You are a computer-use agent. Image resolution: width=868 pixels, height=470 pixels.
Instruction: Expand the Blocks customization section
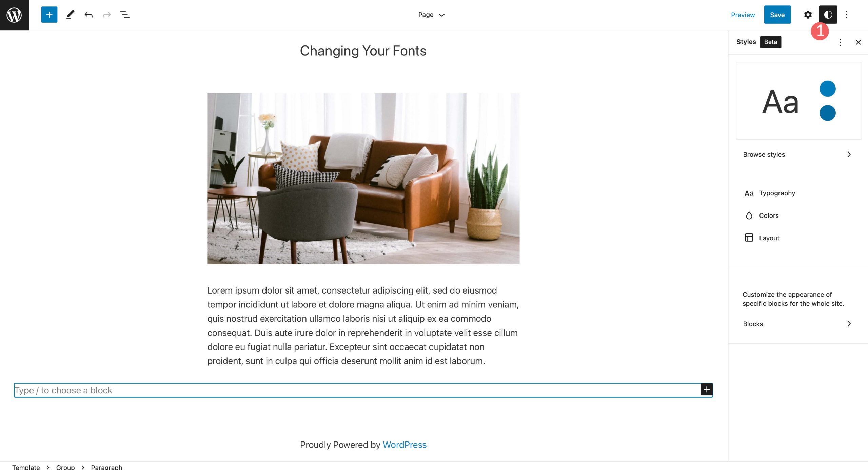[797, 323]
